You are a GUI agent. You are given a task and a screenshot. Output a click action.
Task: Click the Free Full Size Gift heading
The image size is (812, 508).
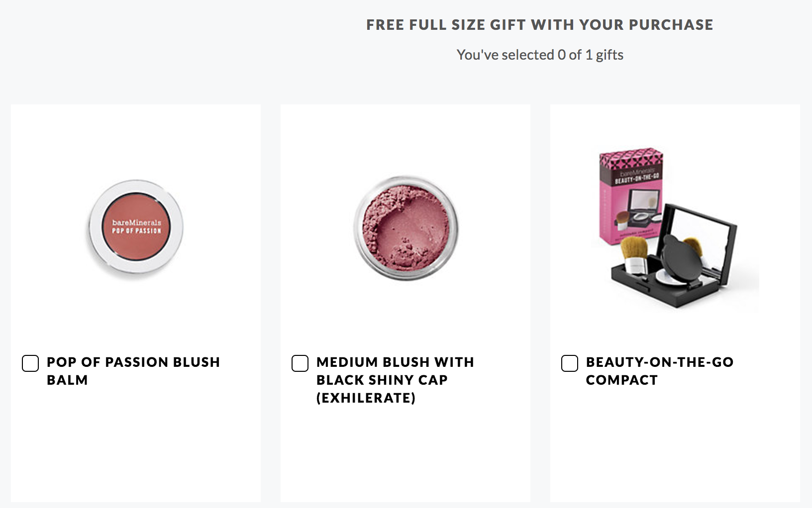click(x=540, y=25)
